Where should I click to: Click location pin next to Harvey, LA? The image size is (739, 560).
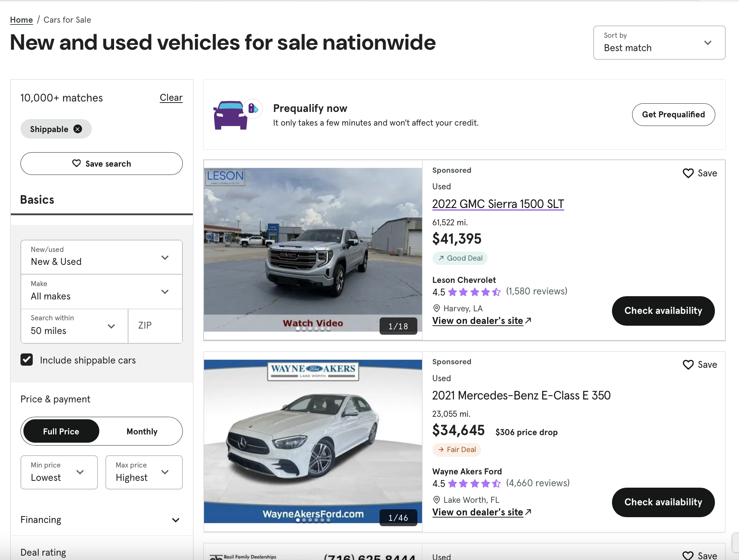[x=436, y=308]
